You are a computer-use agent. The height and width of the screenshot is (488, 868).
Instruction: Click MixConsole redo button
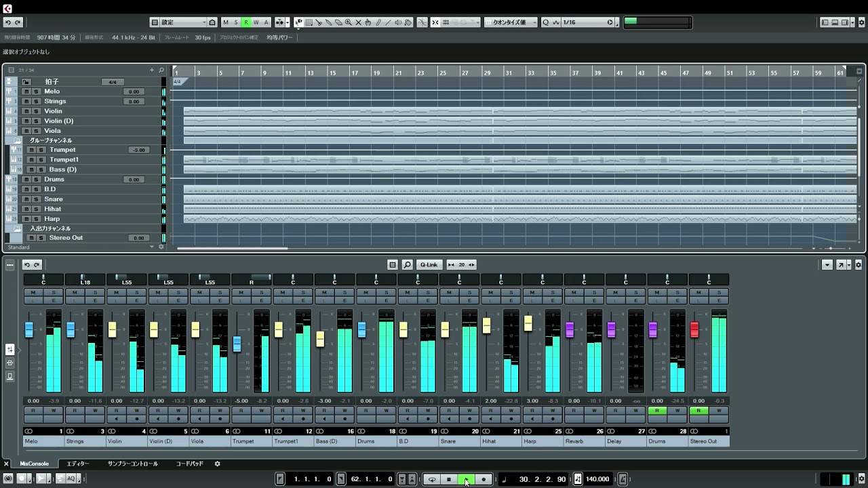pos(37,265)
